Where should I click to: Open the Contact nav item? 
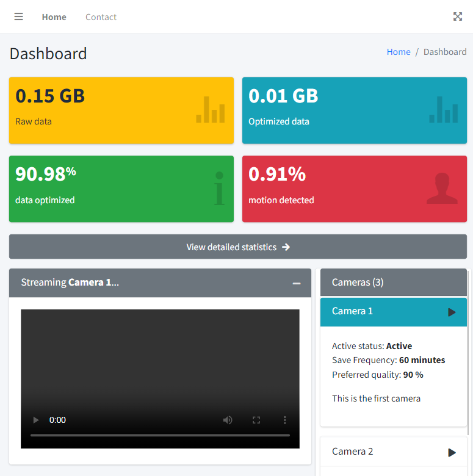pyautogui.click(x=101, y=17)
